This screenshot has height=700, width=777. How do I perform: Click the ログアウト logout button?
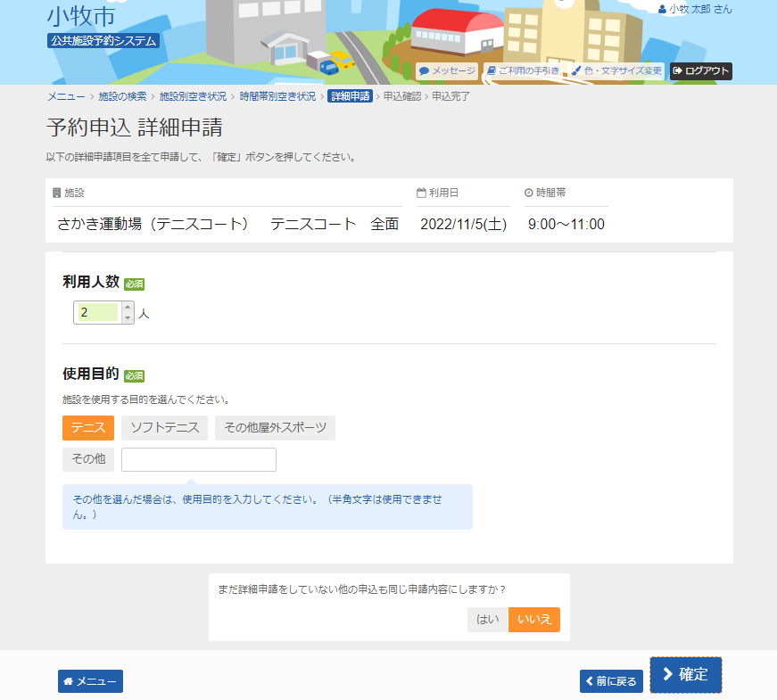point(701,71)
